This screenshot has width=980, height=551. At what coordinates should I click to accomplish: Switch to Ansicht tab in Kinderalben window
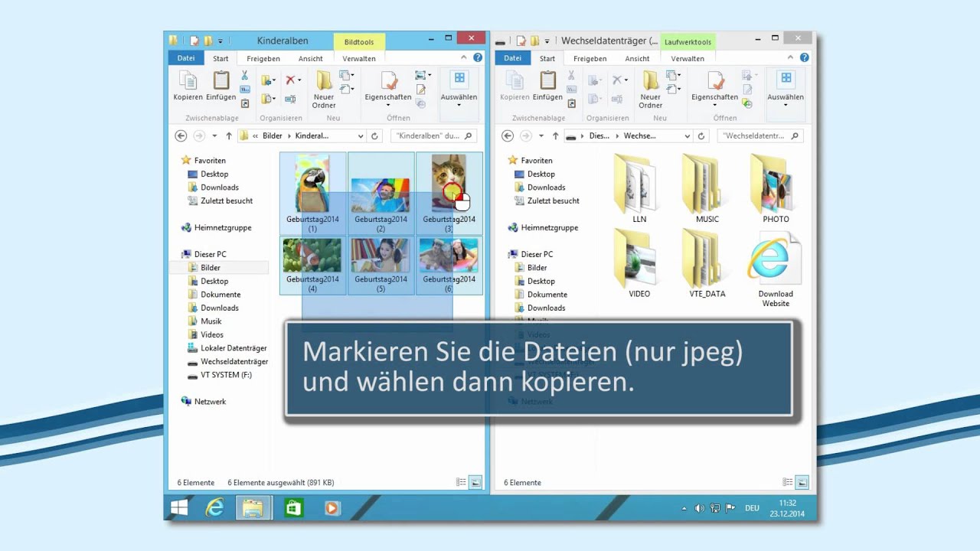click(x=311, y=58)
